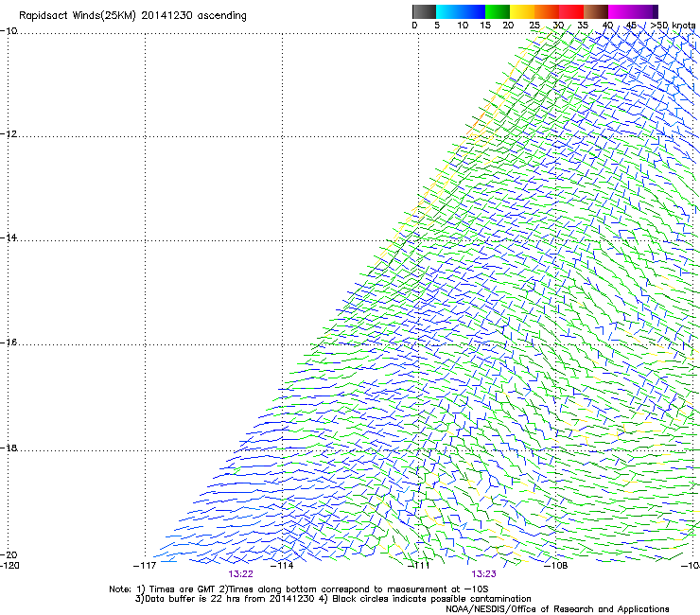Click the -108 longitude axis label
Image resolution: width=700 pixels, height=615 pixels.
[x=556, y=566]
